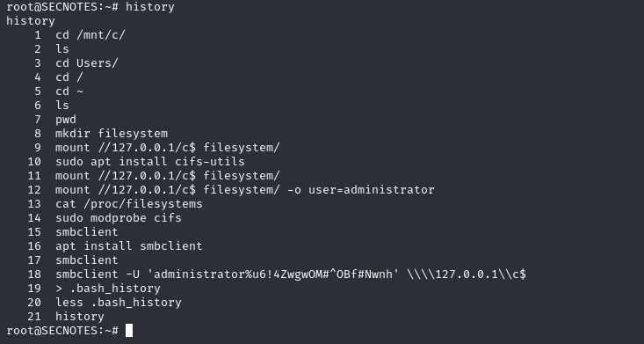Click 'smbclient' on line 15
Screen dimensions: 644x344
(87, 232)
